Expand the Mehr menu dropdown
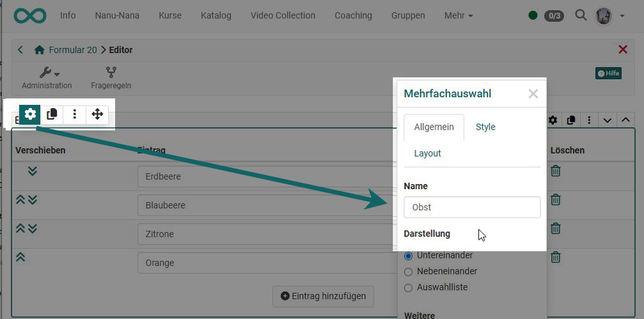 pos(459,15)
